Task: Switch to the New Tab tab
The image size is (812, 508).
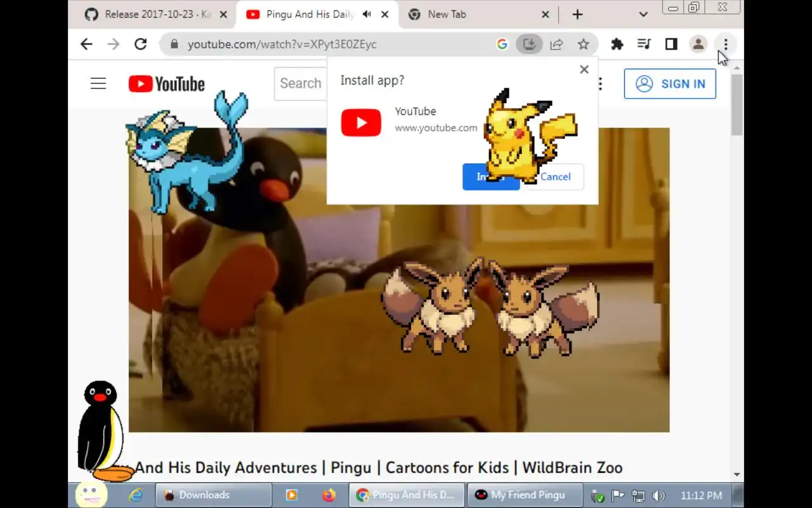Action: click(447, 14)
